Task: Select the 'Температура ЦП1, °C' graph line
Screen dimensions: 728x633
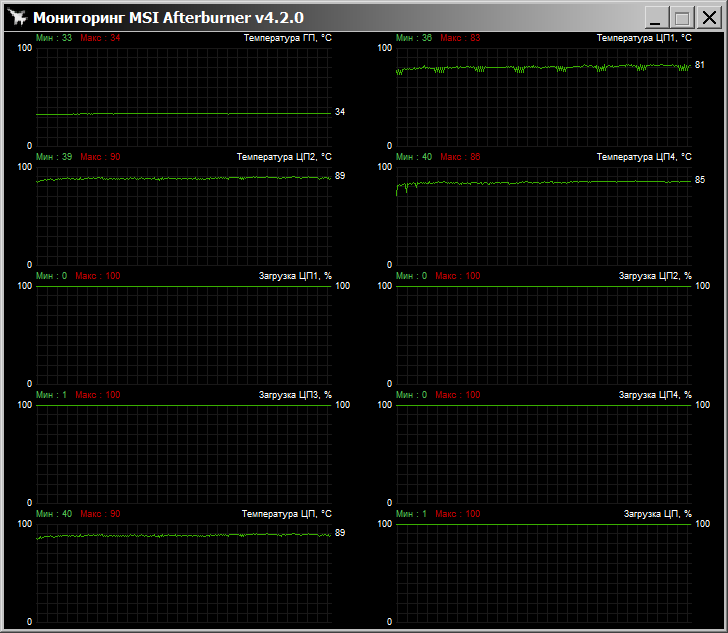Action: (x=543, y=68)
